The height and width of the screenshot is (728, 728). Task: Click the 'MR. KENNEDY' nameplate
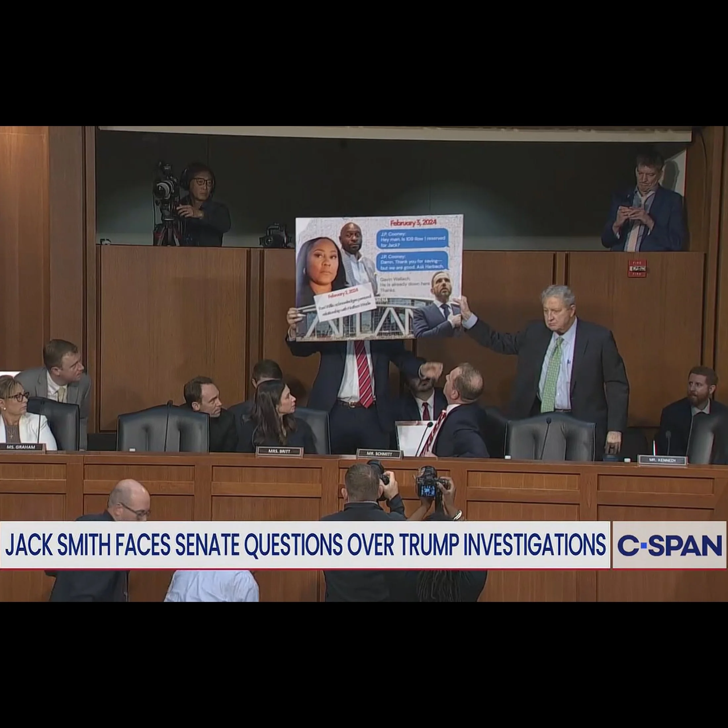pyautogui.click(x=662, y=460)
